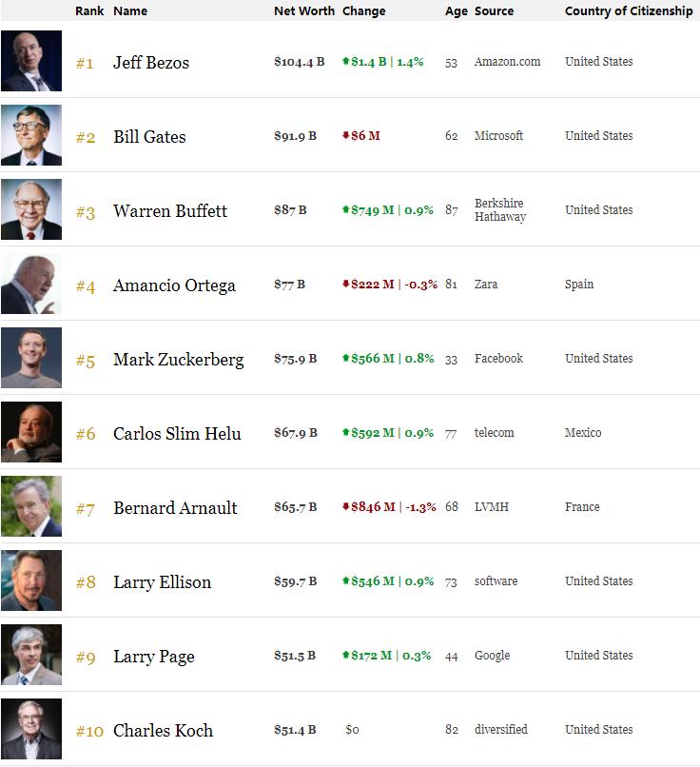Select Mark Zuckerberg's profile picture
This screenshot has width=700, height=767.
[x=31, y=358]
